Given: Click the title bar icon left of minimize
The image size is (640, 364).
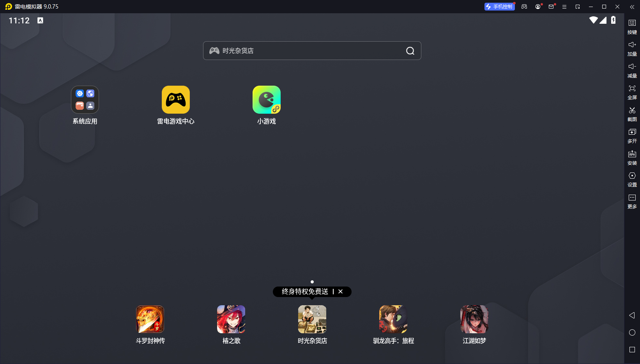Looking at the screenshot, I should [x=578, y=7].
